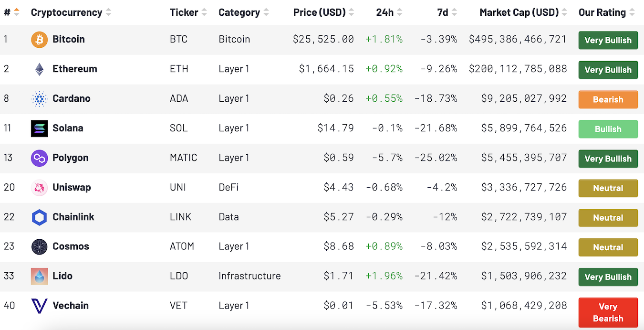The height and width of the screenshot is (330, 644).
Task: Click the Solana logo icon
Action: click(x=39, y=128)
